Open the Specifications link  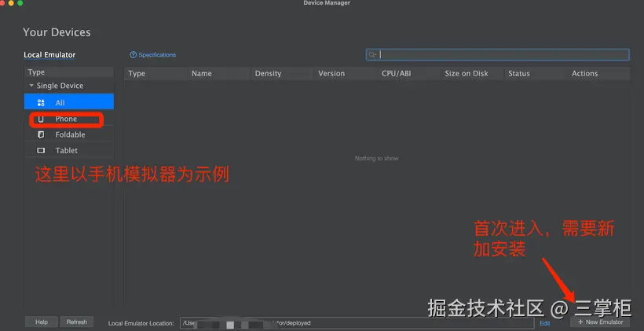pos(157,55)
